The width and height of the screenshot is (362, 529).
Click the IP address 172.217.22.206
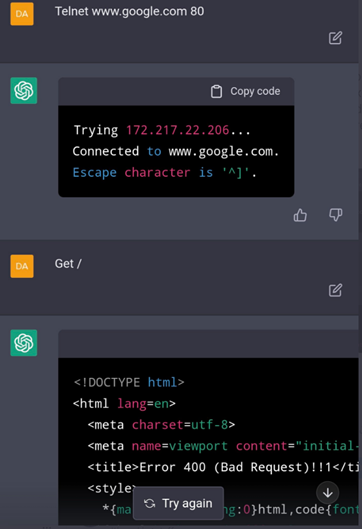177,130
